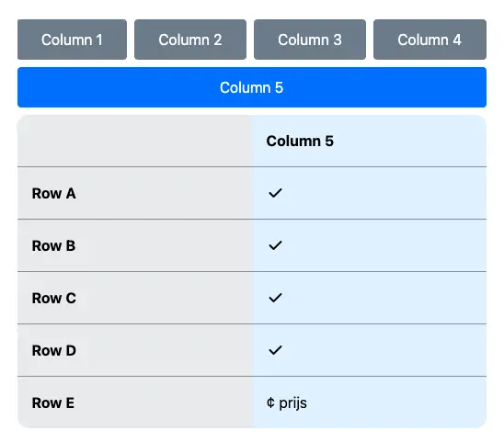Select the Column 1 tab button
504x442 pixels.
pyautogui.click(x=72, y=40)
